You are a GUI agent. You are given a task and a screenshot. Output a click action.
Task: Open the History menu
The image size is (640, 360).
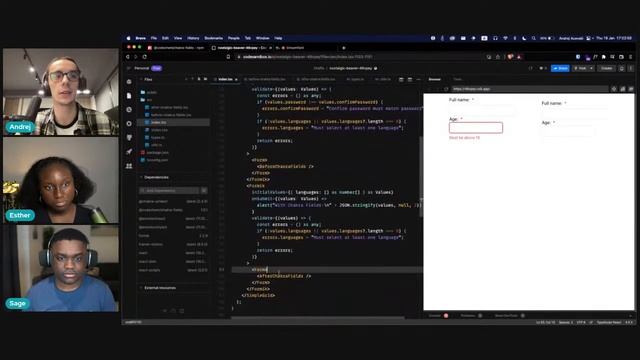(x=193, y=38)
